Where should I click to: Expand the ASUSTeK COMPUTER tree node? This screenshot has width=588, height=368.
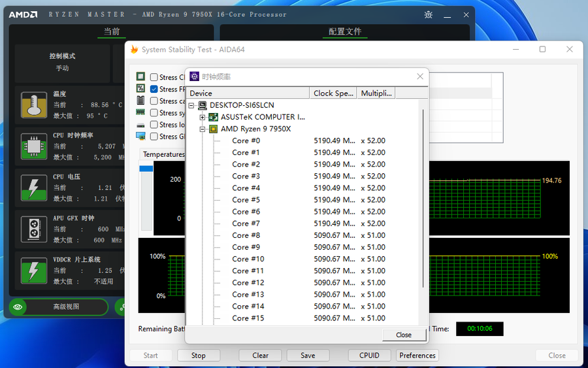(x=203, y=117)
